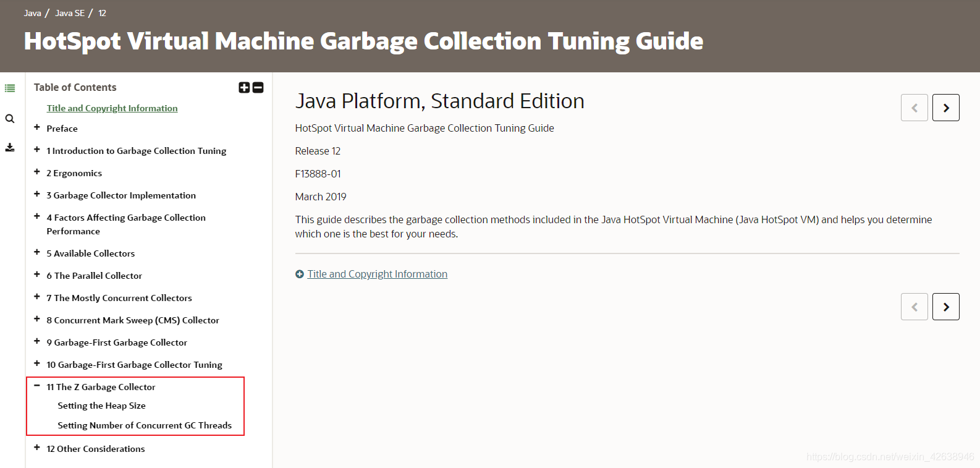Screen dimensions: 980x468
Task: Expand 7 The Mostly Concurrent Collectors
Action: tap(37, 297)
